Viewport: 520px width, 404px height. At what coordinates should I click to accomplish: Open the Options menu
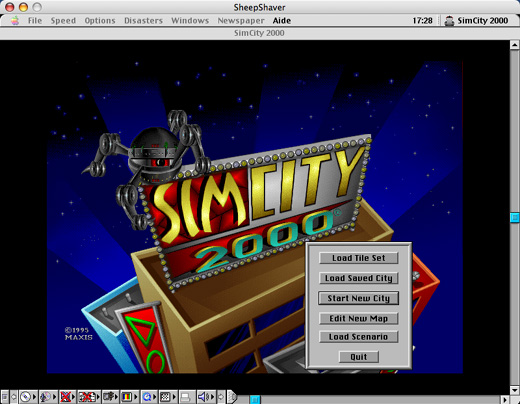100,21
